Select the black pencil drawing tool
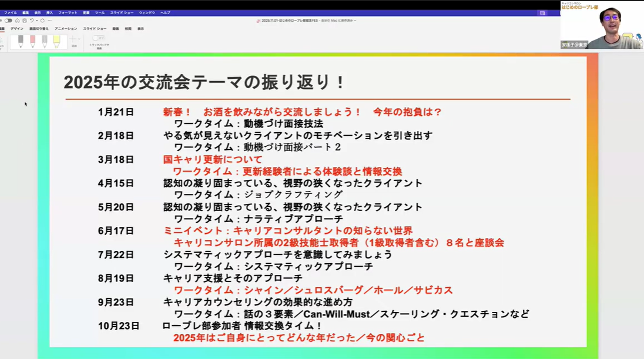The width and height of the screenshot is (644, 359). (x=21, y=41)
